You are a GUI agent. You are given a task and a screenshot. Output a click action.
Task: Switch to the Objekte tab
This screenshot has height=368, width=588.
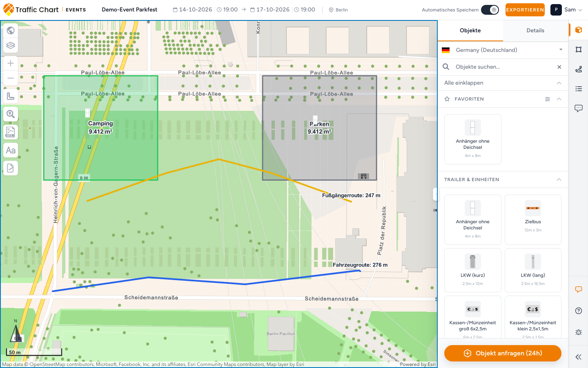[470, 31]
